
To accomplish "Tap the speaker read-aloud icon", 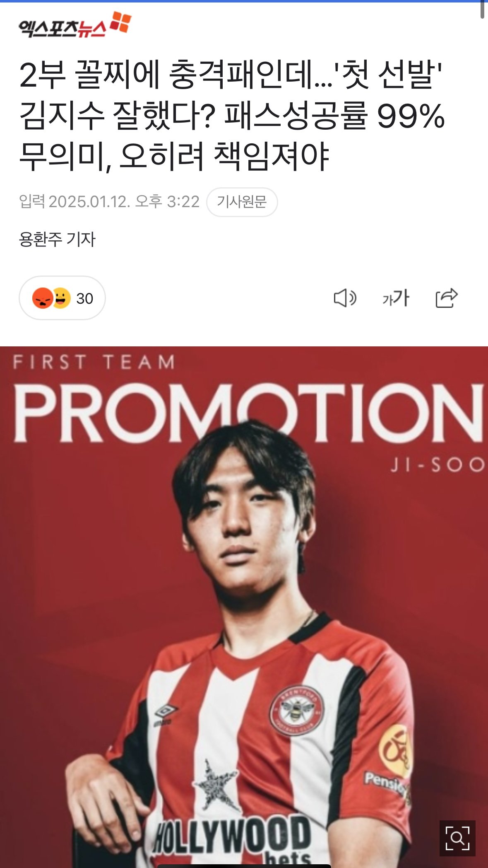I will (345, 298).
